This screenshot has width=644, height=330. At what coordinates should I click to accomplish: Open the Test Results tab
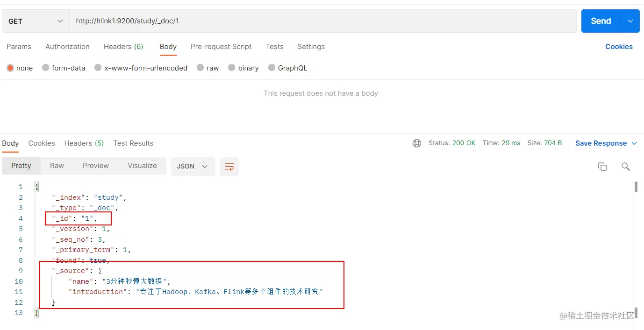pyautogui.click(x=133, y=143)
